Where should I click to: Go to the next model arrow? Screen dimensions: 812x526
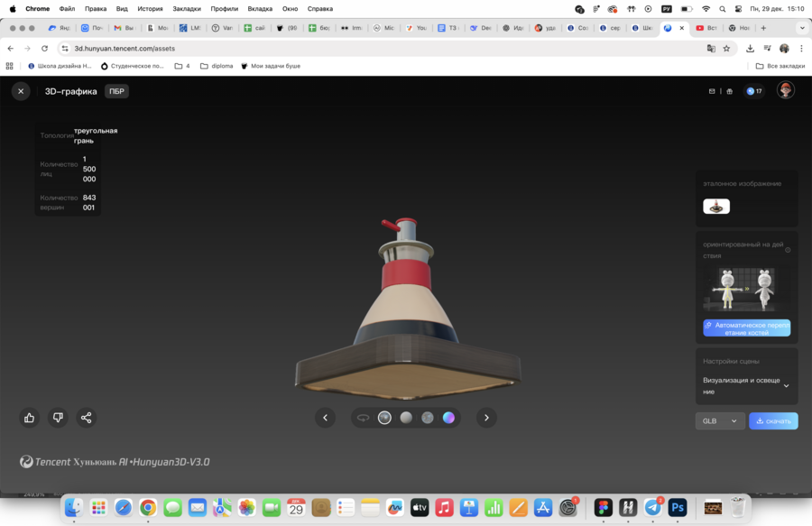[486, 418]
